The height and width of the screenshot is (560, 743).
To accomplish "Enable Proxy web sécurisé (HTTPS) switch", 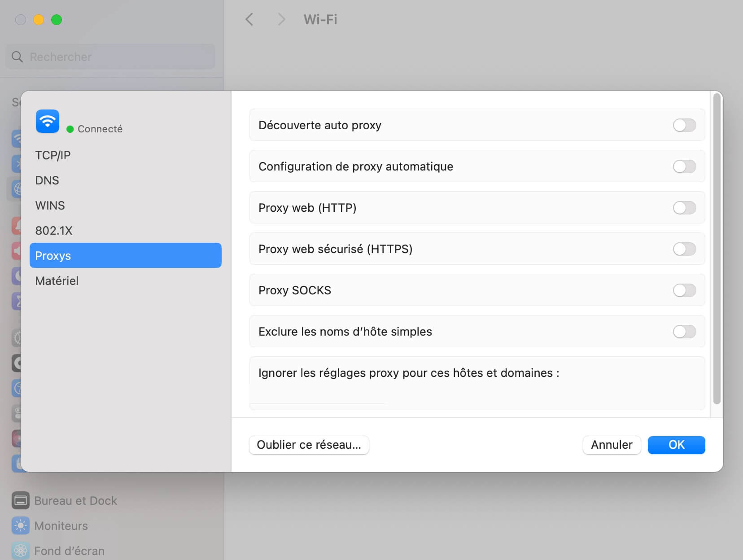I will (x=684, y=249).
